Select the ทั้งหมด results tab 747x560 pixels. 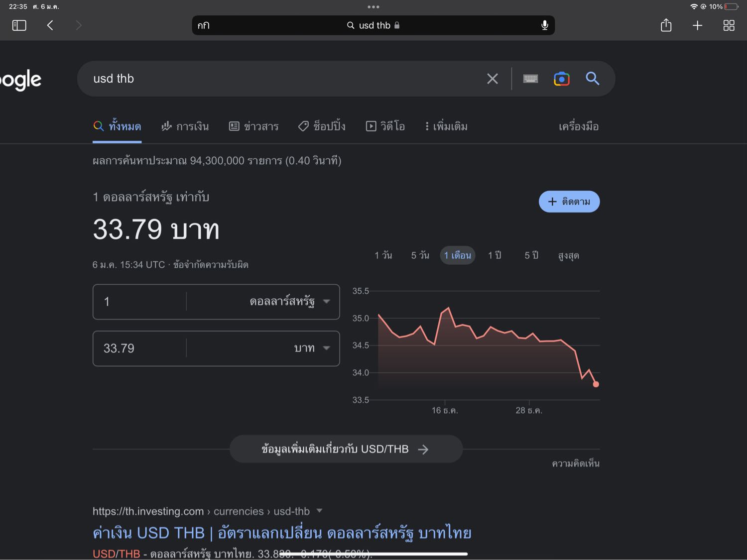[x=117, y=126]
